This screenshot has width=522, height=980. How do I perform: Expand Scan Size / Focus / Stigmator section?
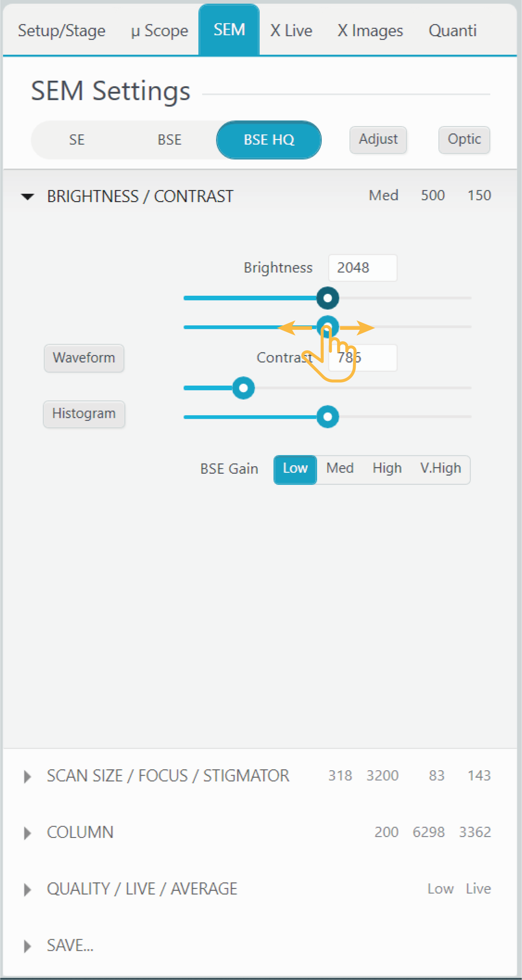pos(27,777)
